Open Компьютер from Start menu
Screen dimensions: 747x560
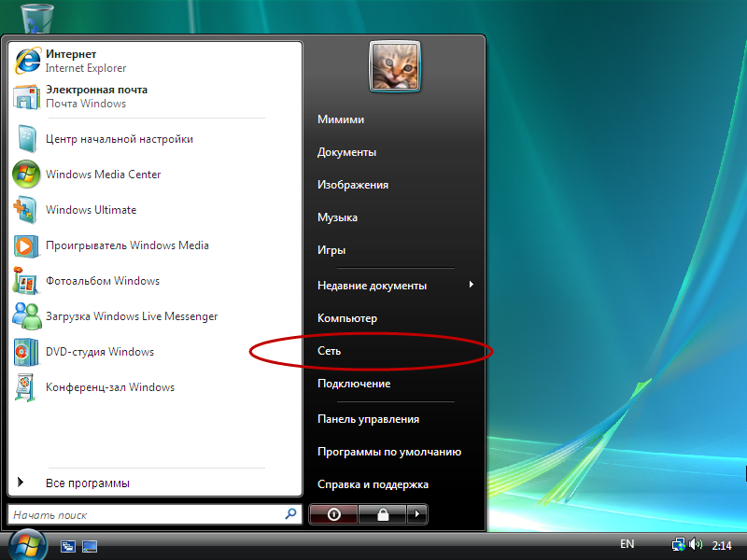[347, 318]
